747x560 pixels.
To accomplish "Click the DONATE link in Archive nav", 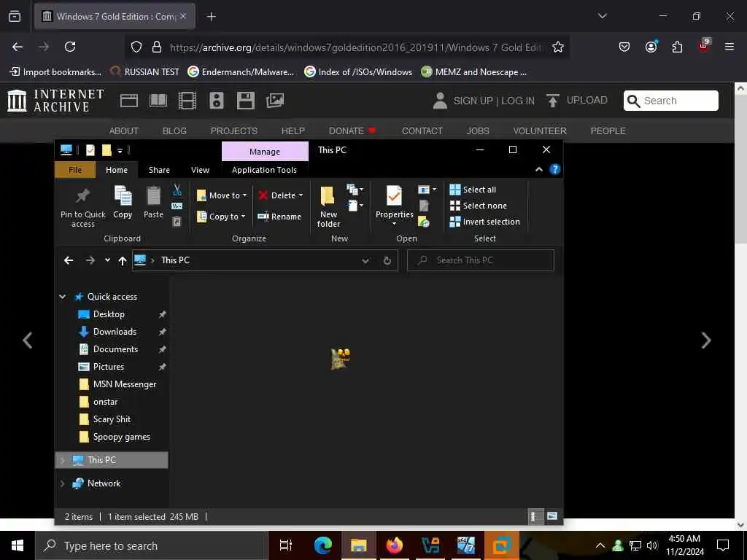I will [x=352, y=131].
